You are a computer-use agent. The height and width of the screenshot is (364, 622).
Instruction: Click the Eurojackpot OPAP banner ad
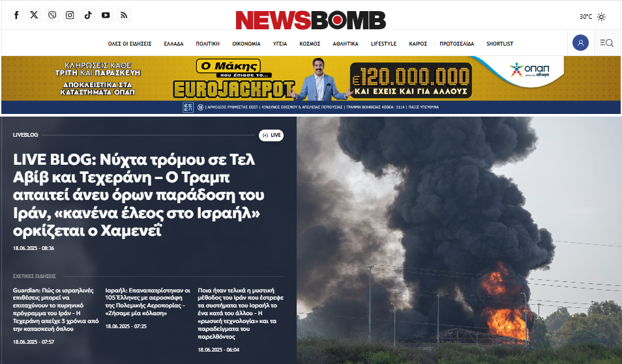coord(311,85)
